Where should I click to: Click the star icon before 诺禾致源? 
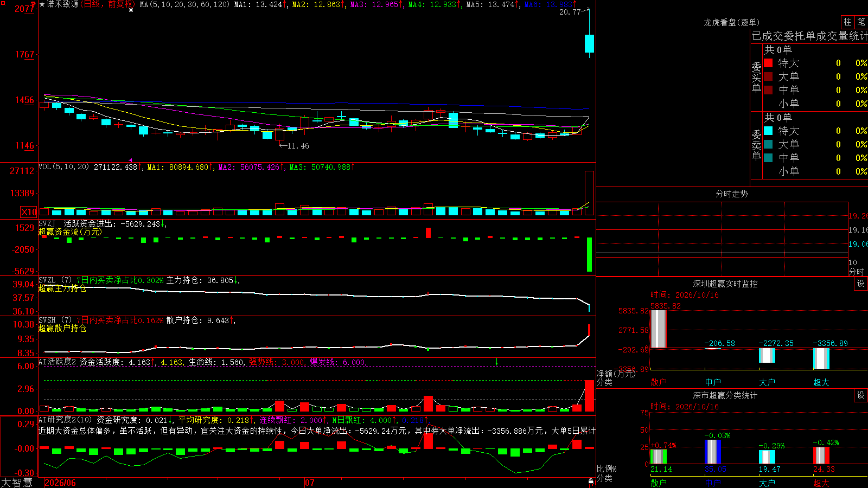[42, 4]
